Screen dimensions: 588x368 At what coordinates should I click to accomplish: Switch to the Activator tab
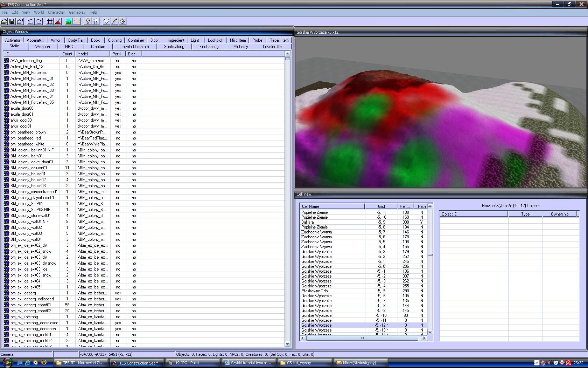click(x=13, y=40)
